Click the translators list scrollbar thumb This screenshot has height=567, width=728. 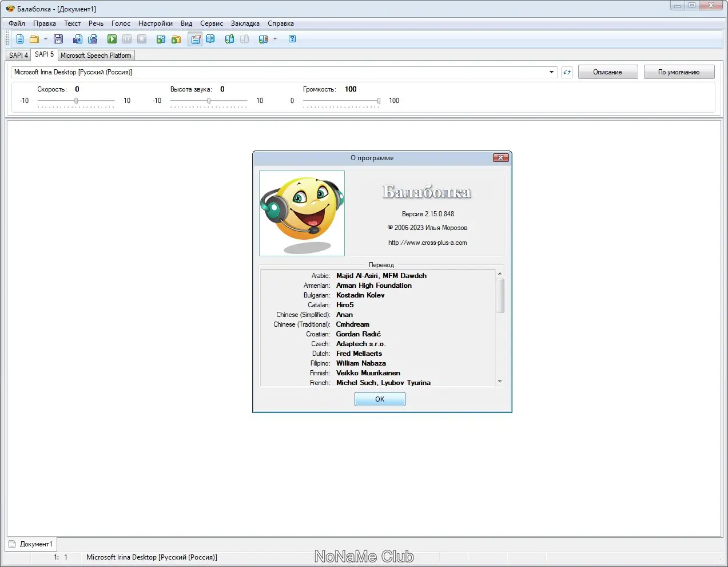500,296
